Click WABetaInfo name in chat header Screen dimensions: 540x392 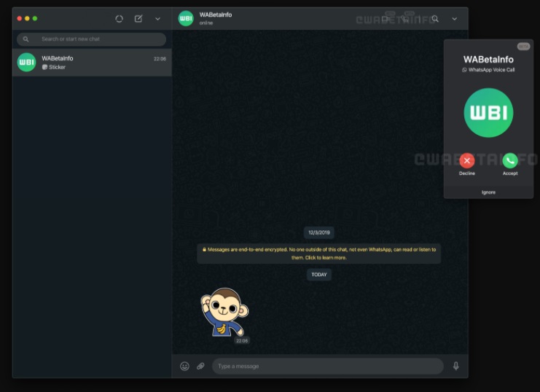pyautogui.click(x=216, y=15)
